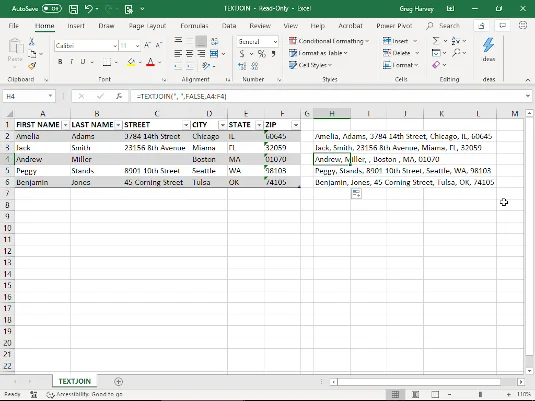535x401 pixels.
Task: Click the AutoSum sigma icon
Action: coord(436,41)
